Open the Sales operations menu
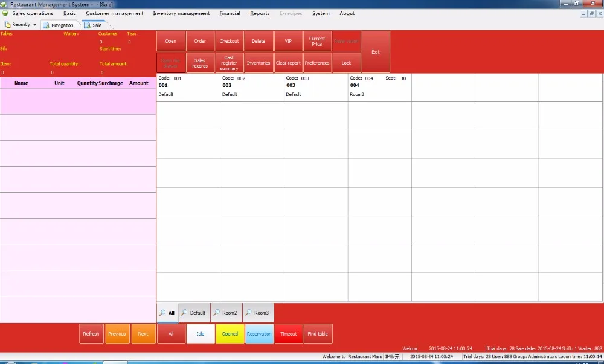Image resolution: width=604 pixels, height=364 pixels. pos(33,13)
